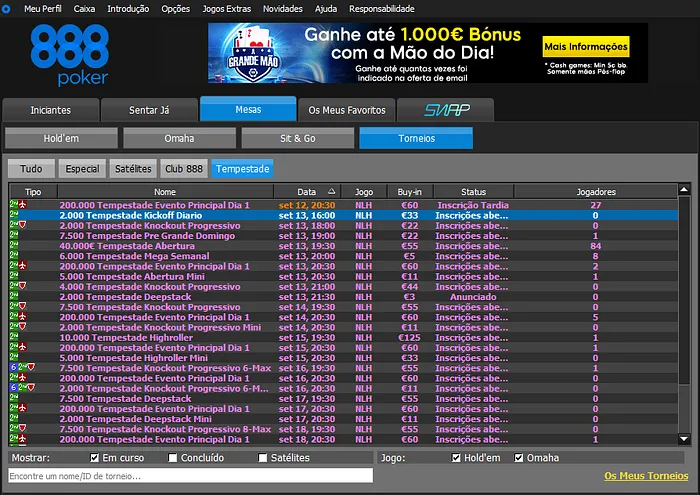This screenshot has height=495, width=700.
Task: Click the club icon on the Evento Principal set 12, 20:30 row
Action: coord(22,204)
